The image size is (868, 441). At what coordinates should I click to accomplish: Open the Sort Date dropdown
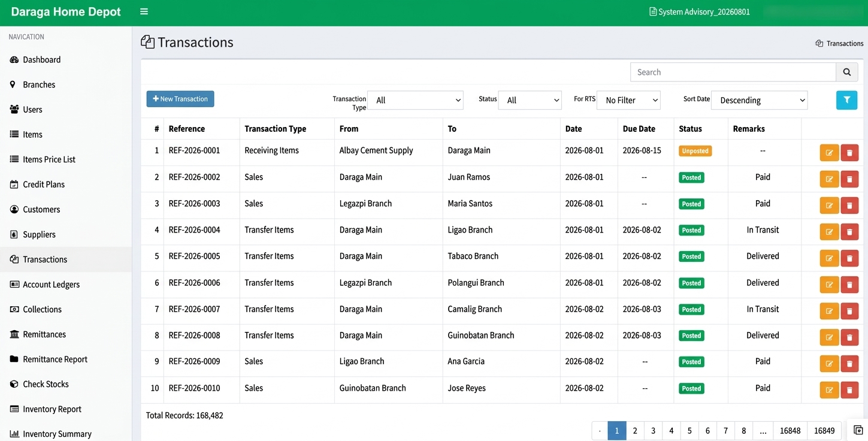click(759, 100)
